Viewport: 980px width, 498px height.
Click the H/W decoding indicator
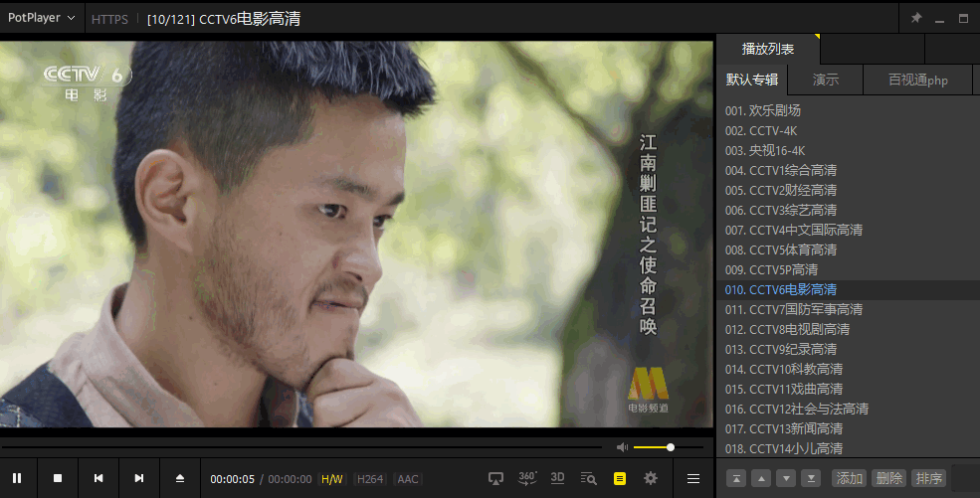click(331, 479)
